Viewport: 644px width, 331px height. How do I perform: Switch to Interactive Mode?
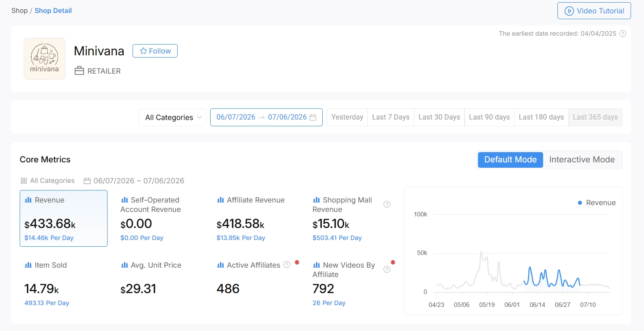[x=582, y=160]
